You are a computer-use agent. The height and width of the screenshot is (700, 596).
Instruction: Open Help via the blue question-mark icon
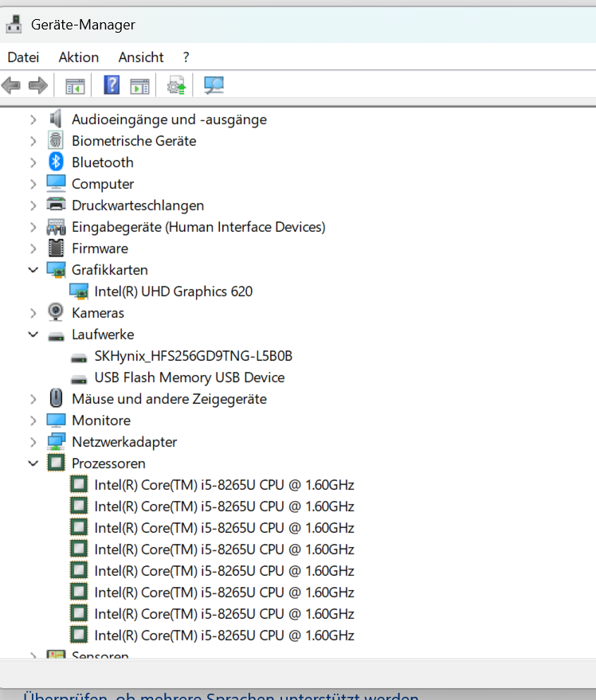[112, 85]
